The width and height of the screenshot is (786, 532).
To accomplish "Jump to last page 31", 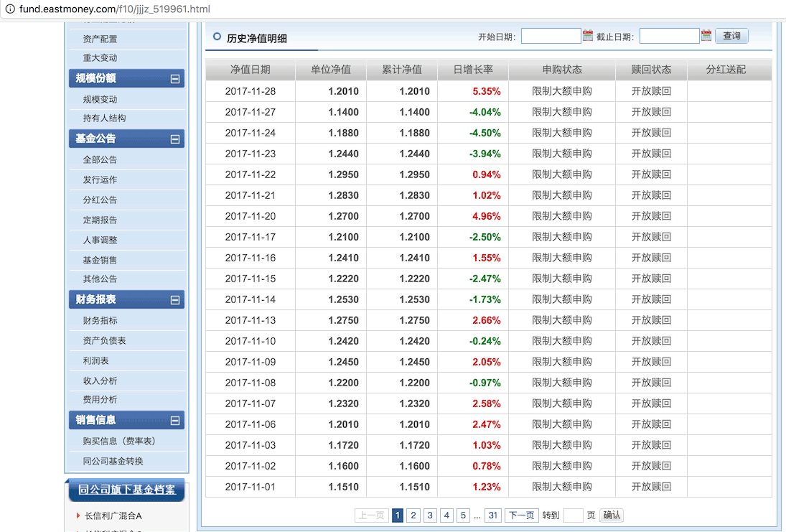I will (x=492, y=515).
